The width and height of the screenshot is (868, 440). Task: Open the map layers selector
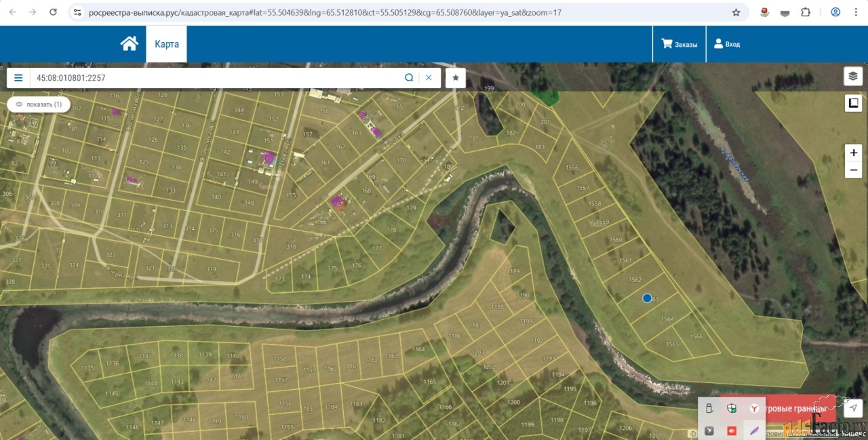(853, 76)
